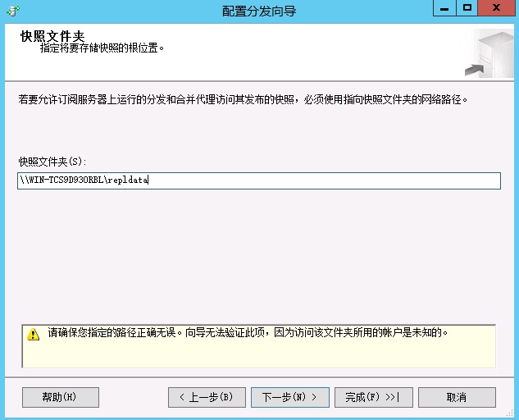This screenshot has width=519, height=420.
Task: Click the server graphic in the header
Action: coord(491,54)
